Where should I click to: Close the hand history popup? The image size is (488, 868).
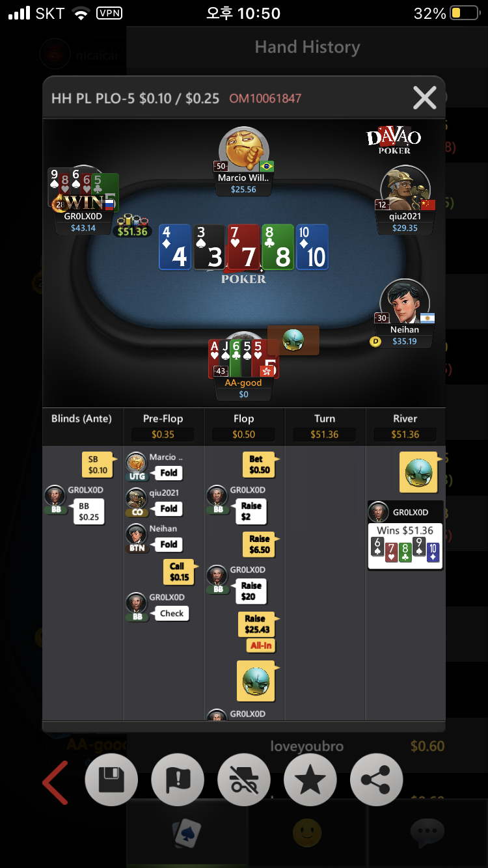tap(425, 98)
